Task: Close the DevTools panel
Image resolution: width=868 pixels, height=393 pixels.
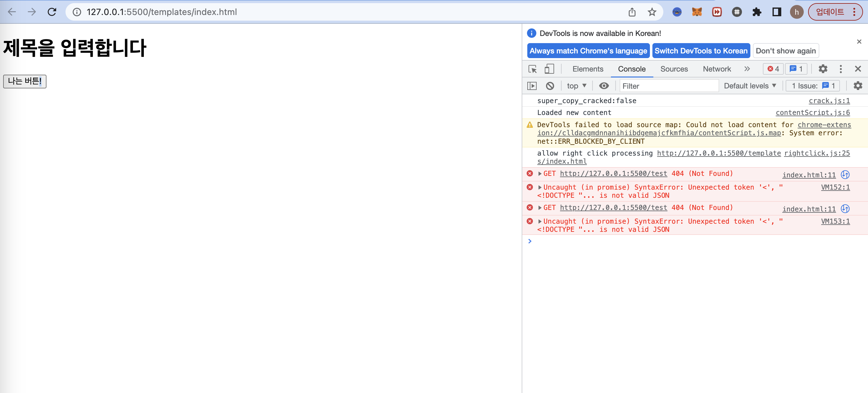Action: point(858,69)
